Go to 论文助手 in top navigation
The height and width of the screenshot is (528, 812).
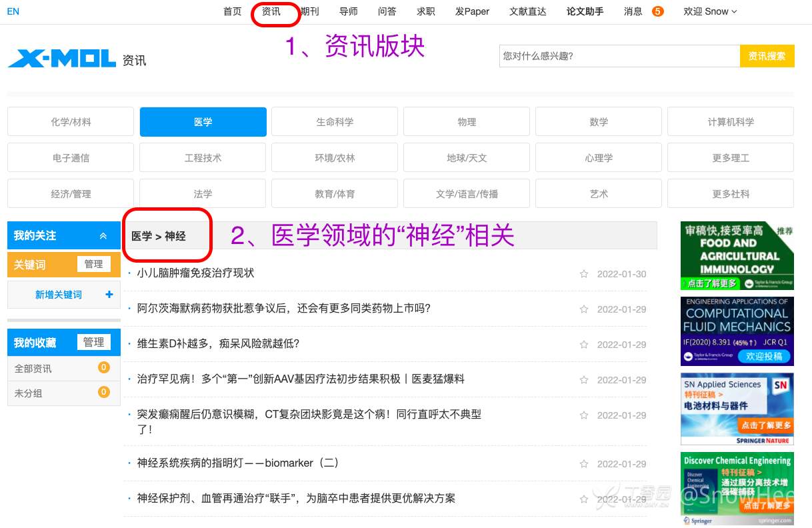[585, 11]
